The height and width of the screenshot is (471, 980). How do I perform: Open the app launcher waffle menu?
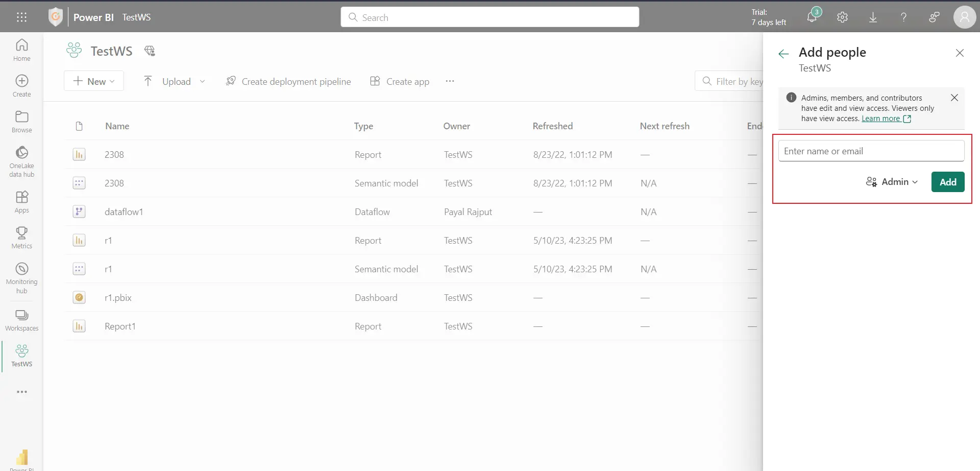21,17
